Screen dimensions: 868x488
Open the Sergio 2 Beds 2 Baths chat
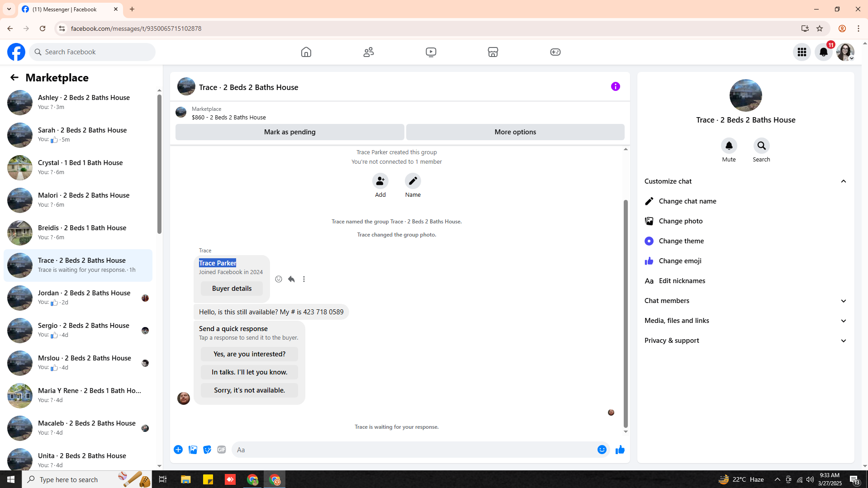coord(78,330)
